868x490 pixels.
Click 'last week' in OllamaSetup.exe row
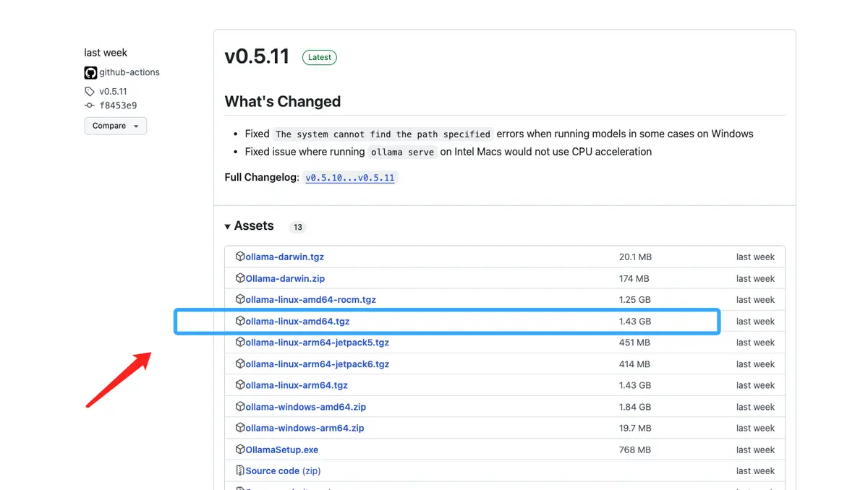click(755, 450)
